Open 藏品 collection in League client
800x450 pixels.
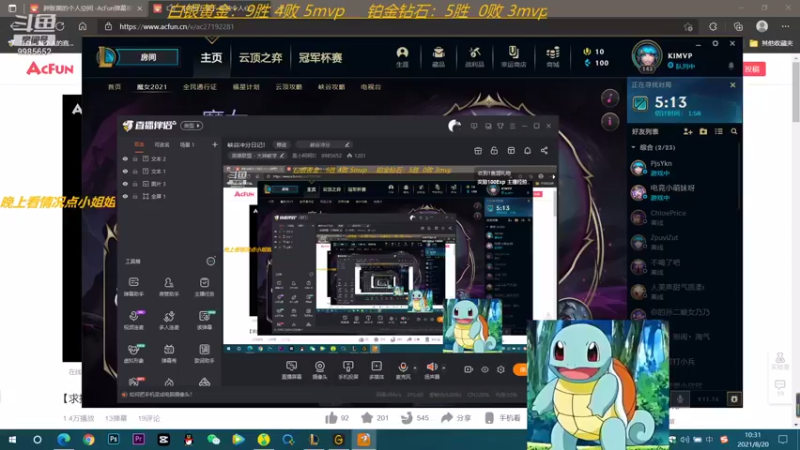point(438,57)
